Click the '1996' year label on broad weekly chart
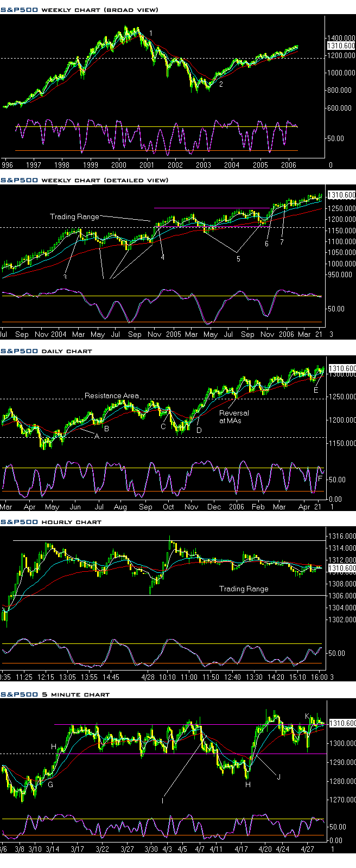Screen dimensions: 356x868 point(8,164)
